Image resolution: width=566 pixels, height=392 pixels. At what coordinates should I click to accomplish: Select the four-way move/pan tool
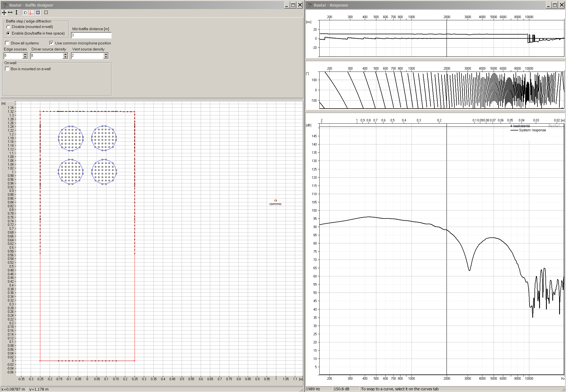click(4, 12)
